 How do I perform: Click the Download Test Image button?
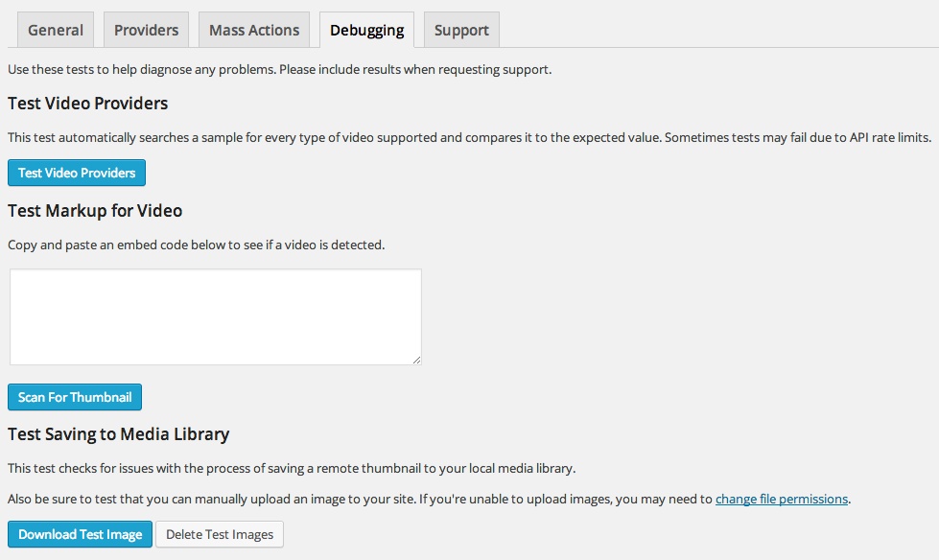pyautogui.click(x=81, y=534)
